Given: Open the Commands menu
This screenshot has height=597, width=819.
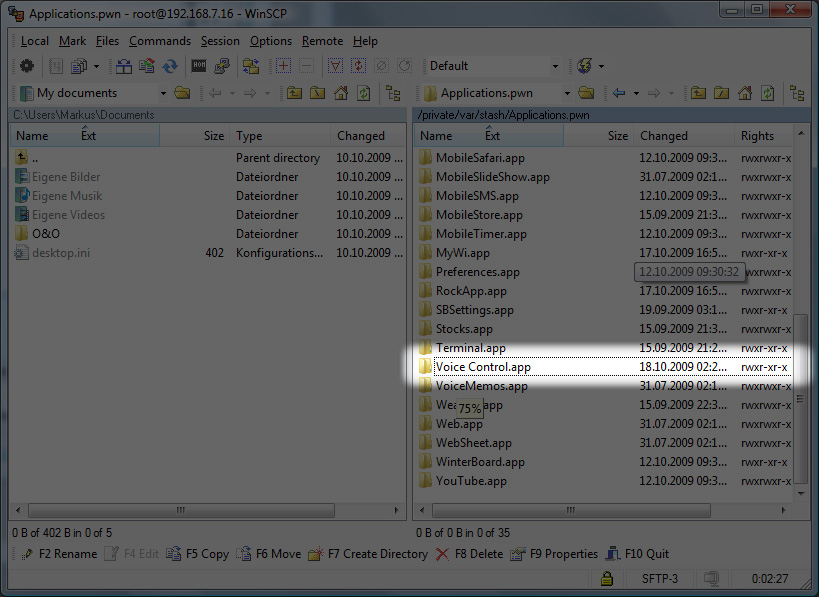Looking at the screenshot, I should pos(160,41).
